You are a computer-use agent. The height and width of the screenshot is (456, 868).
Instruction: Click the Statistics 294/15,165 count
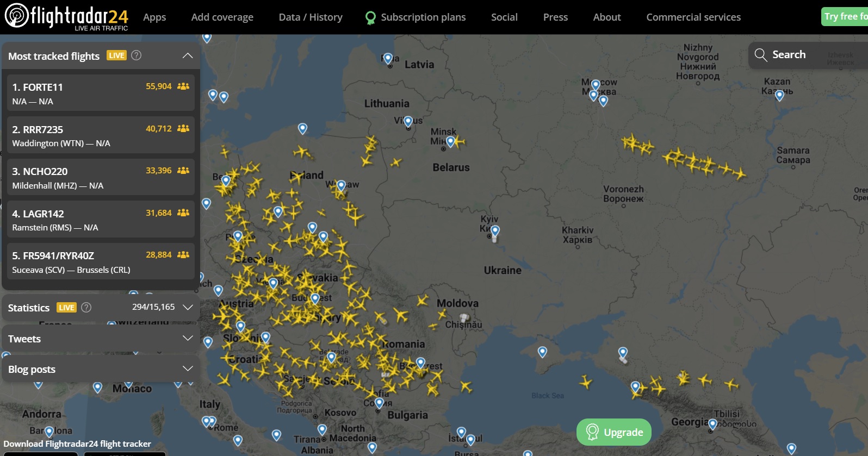(x=153, y=307)
